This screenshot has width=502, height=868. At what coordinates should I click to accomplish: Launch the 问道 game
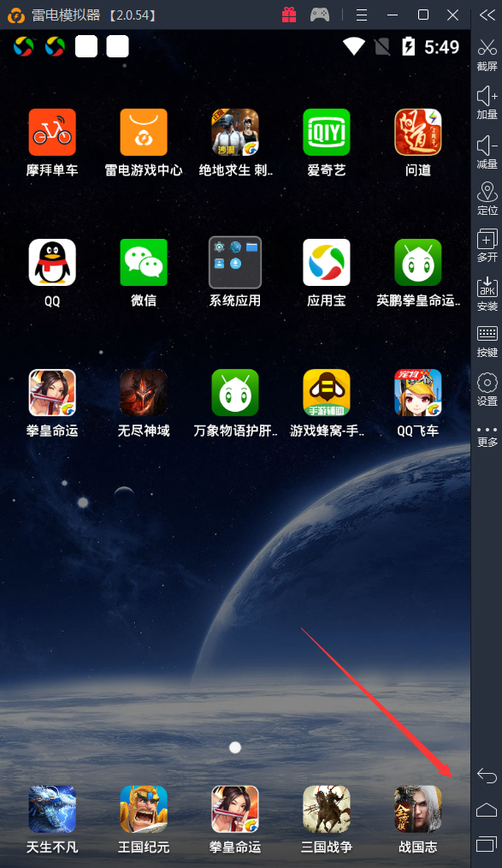[x=418, y=133]
